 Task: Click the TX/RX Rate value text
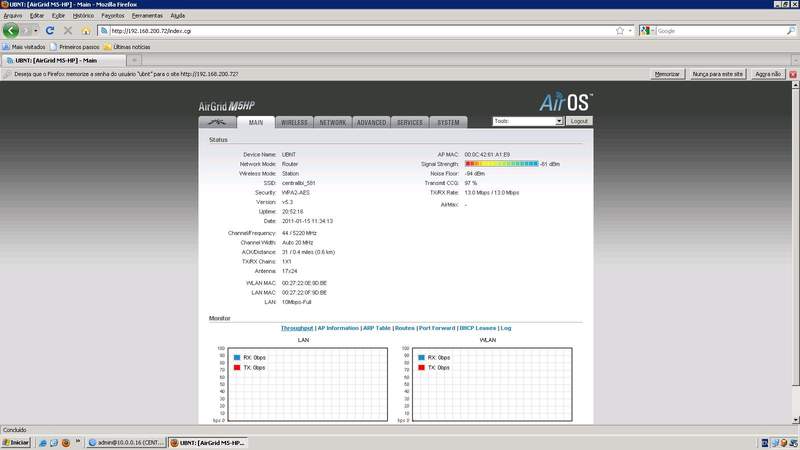[491, 192]
